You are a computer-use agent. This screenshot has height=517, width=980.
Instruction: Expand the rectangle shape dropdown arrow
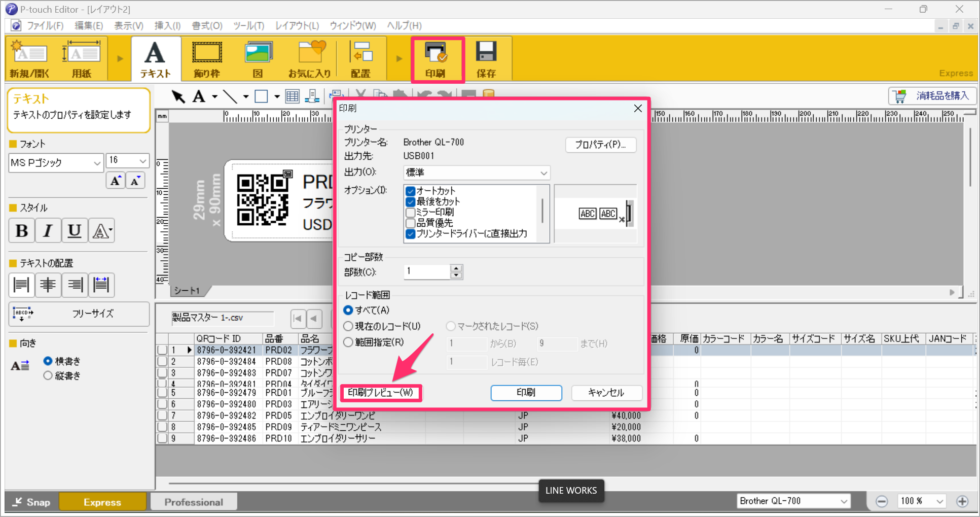277,96
